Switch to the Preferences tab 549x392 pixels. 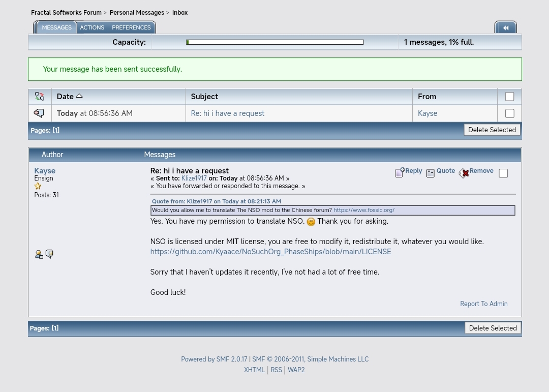[x=131, y=27]
